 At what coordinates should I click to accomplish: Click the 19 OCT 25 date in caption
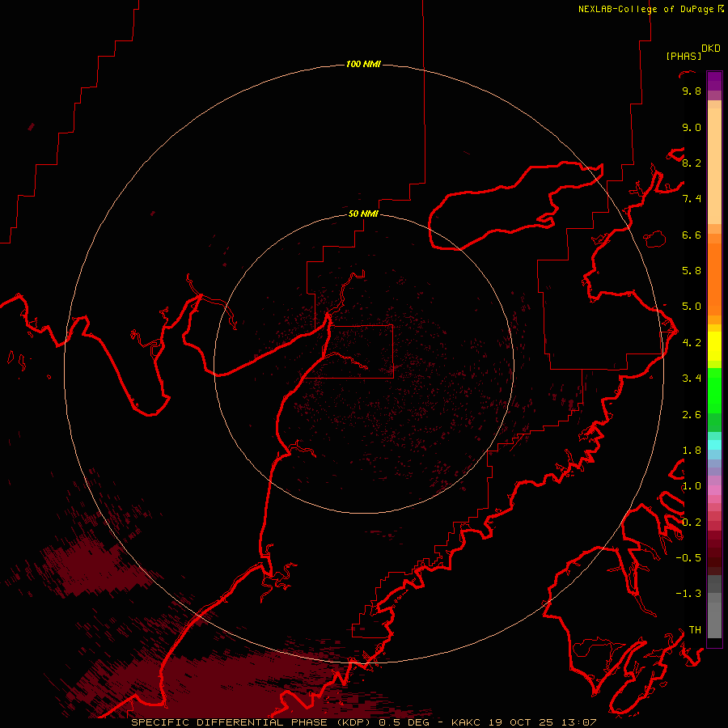[x=522, y=722]
